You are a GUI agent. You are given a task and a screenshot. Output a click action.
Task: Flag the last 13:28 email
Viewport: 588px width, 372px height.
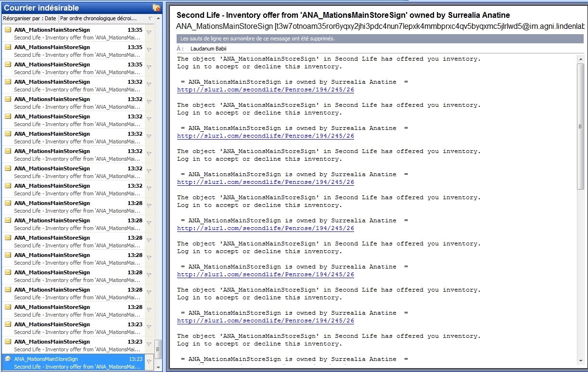(x=149, y=310)
